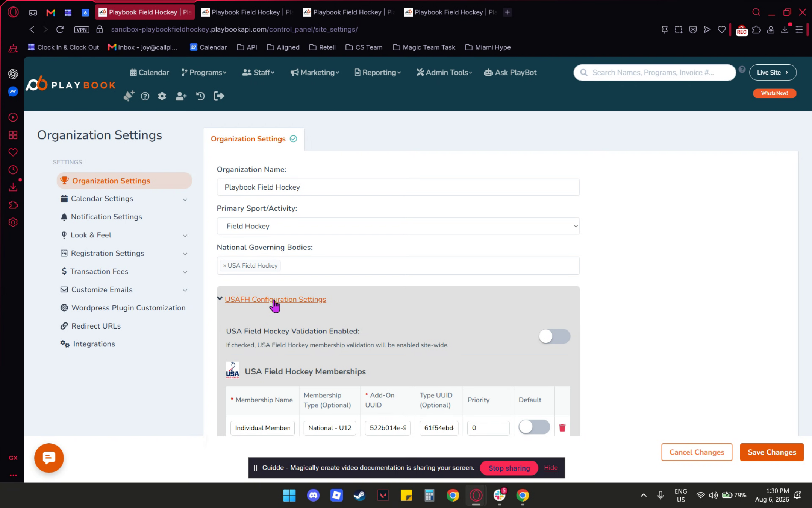
Task: Click the Whats New! badge
Action: pos(774,93)
